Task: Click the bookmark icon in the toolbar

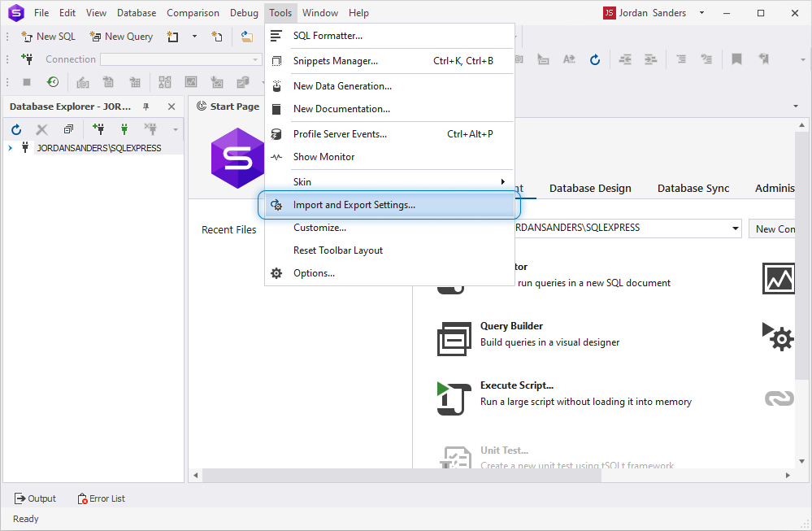Action: 736,59
